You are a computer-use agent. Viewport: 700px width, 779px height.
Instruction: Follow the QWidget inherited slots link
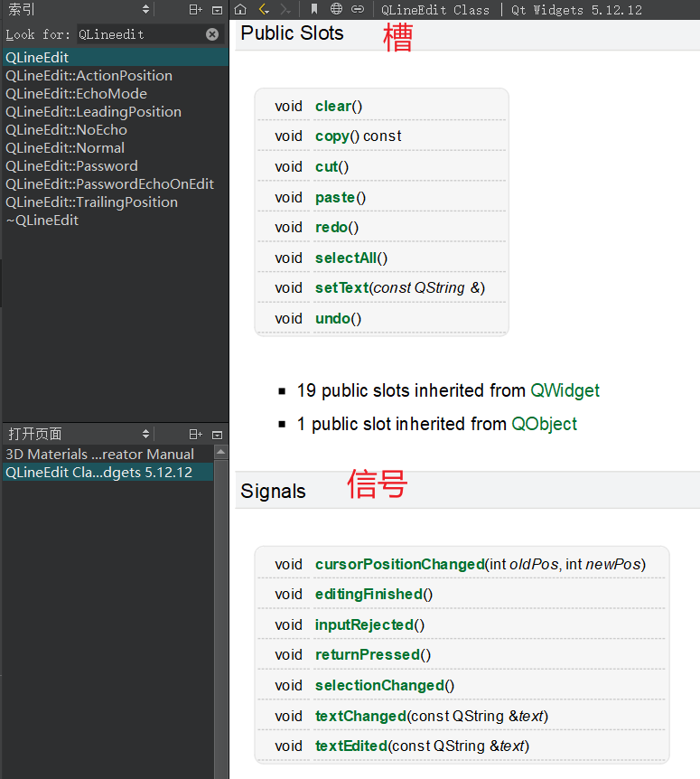click(565, 390)
